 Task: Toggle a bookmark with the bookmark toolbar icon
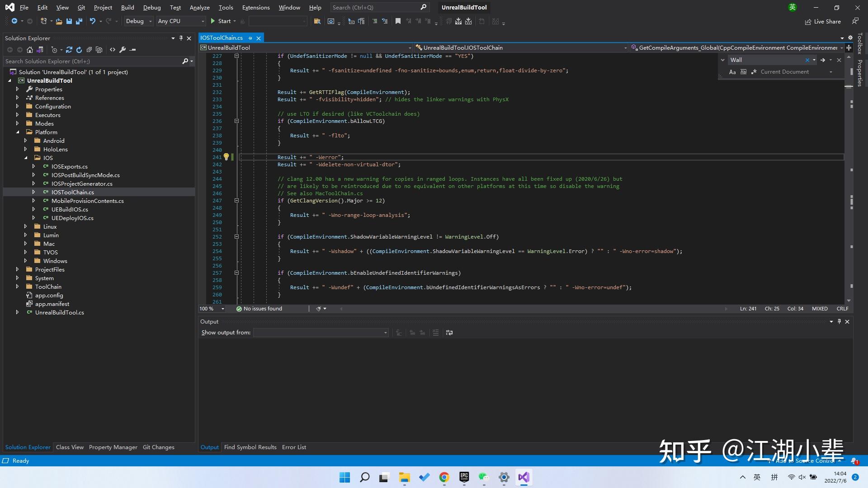398,21
